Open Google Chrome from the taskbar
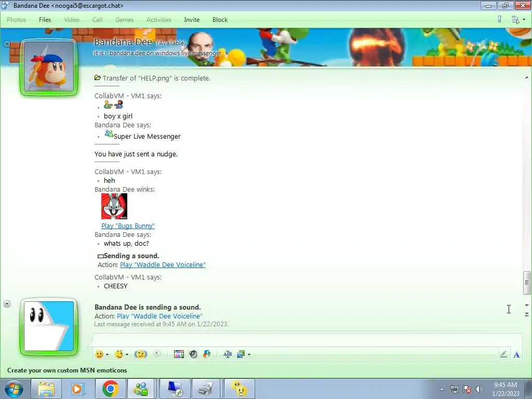 110,389
